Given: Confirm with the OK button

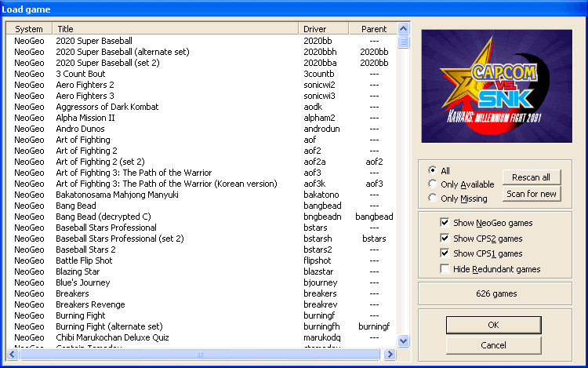Looking at the screenshot, I should [493, 325].
